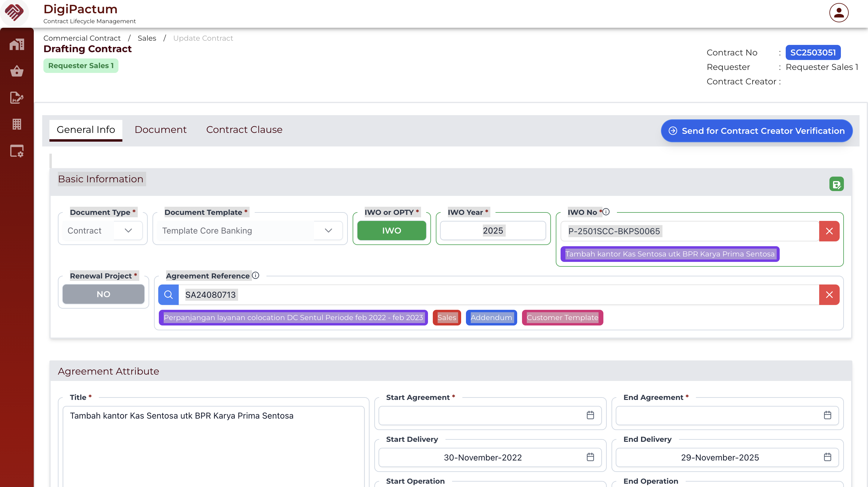This screenshot has height=487, width=868.
Task: Click the IWO No info icon
Action: point(606,212)
